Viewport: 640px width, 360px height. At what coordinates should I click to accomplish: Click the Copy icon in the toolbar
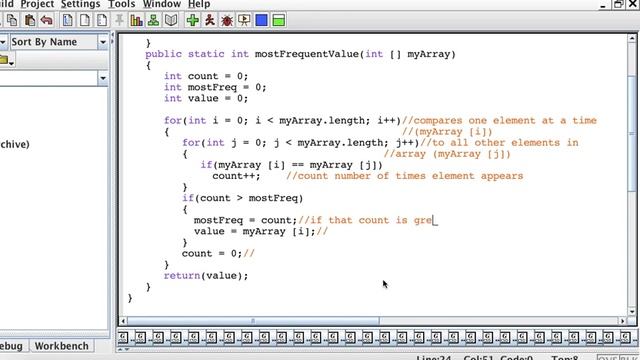pyautogui.click(x=12, y=20)
